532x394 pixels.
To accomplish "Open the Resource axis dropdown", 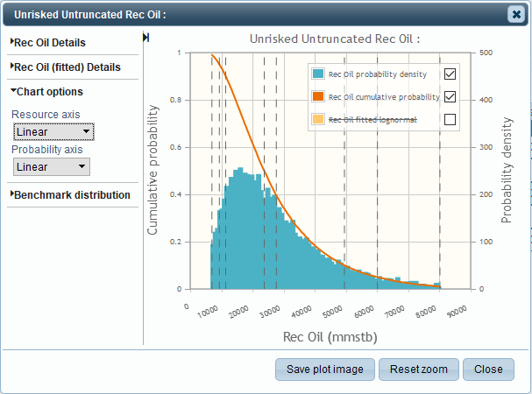I will (x=53, y=132).
